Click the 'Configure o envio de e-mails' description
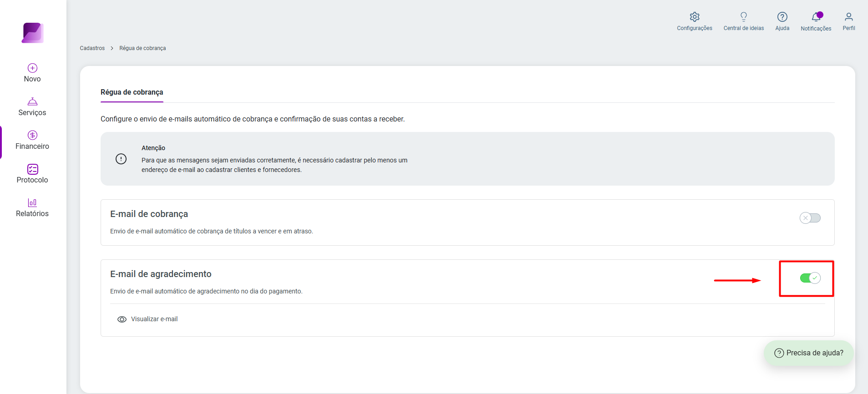This screenshot has height=394, width=868. pyautogui.click(x=253, y=119)
